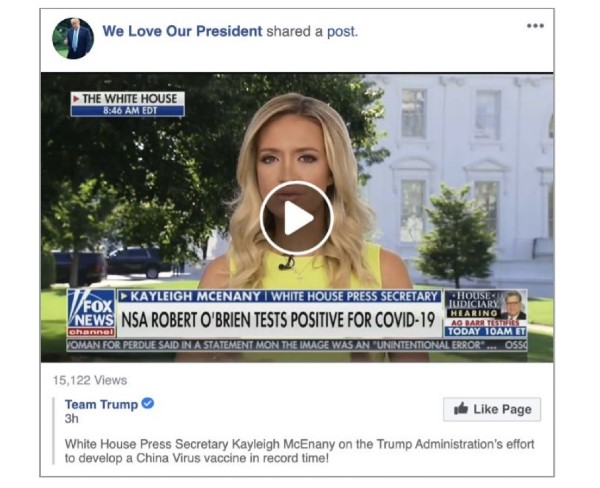Click the NSA Robert O'Brien headline banner
The height and width of the screenshot is (488, 600).
click(x=278, y=320)
